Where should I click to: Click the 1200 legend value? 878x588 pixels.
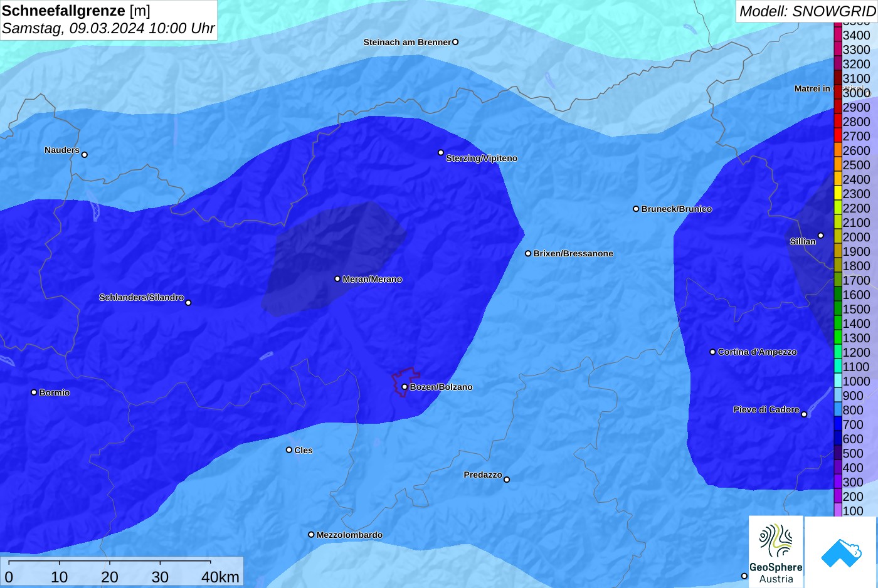[856, 352]
